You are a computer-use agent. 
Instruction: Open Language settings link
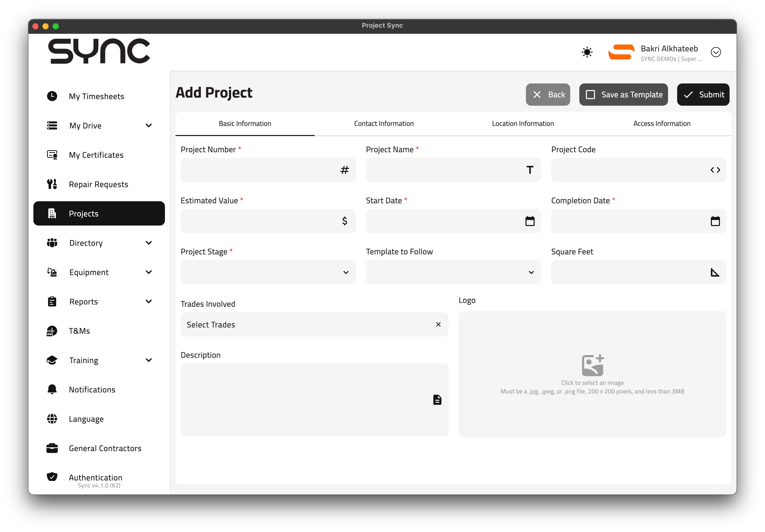[x=99, y=418]
